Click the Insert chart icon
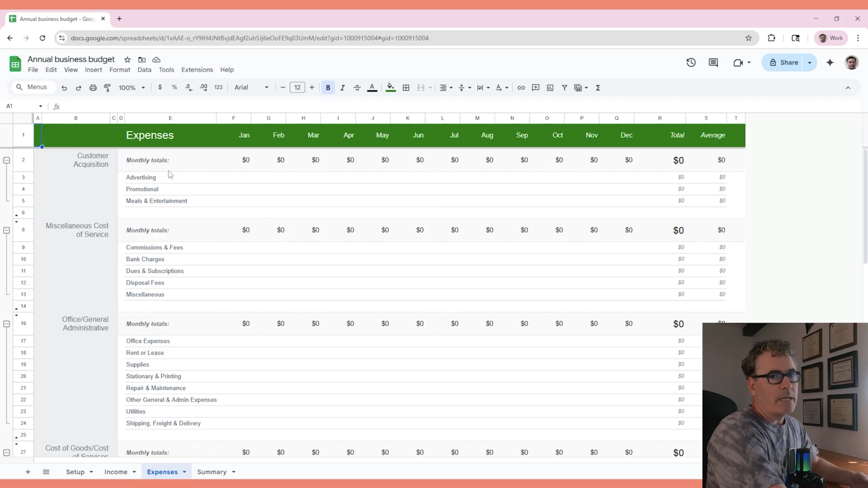This screenshot has width=868, height=488. tap(550, 87)
